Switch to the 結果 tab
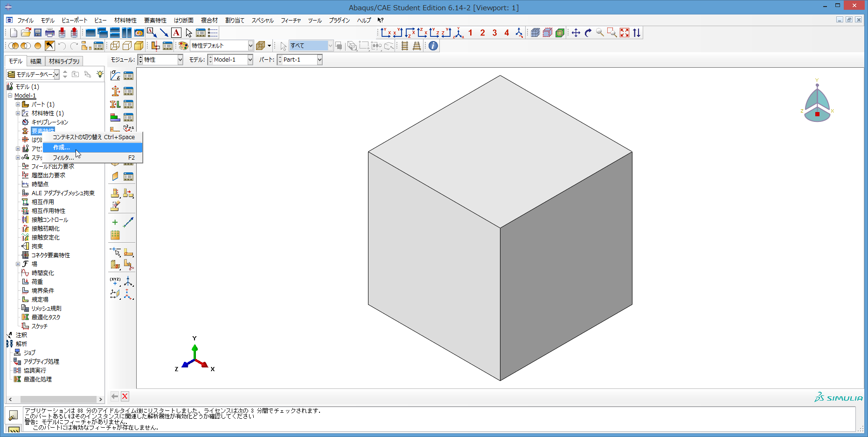Image resolution: width=868 pixels, height=437 pixels. coord(36,61)
